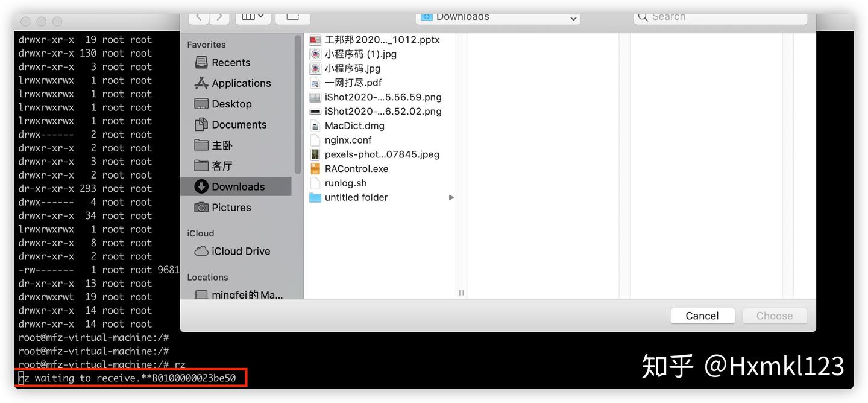Open the Downloads location dropdown
Image resolution: width=868 pixels, height=403 pixels.
498,17
